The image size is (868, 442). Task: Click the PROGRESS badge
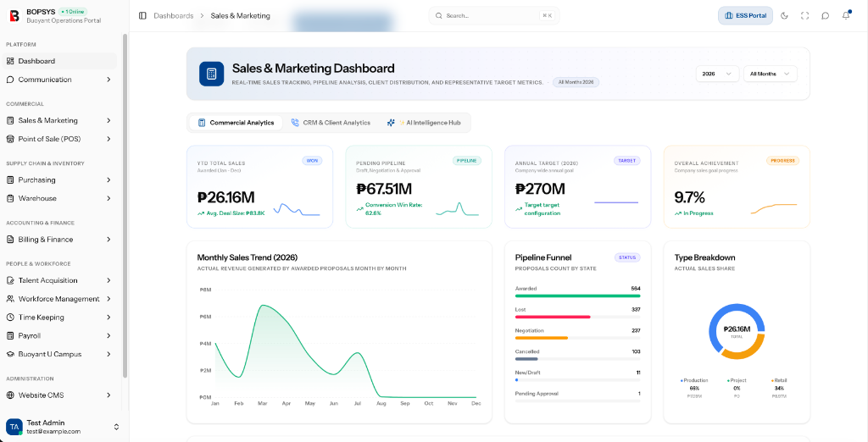click(x=782, y=161)
